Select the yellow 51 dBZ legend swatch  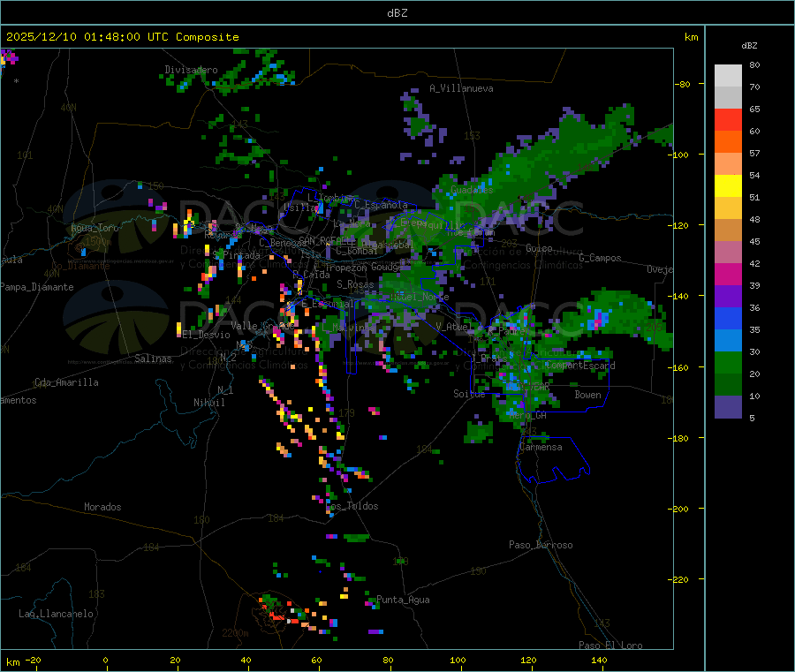point(728,186)
